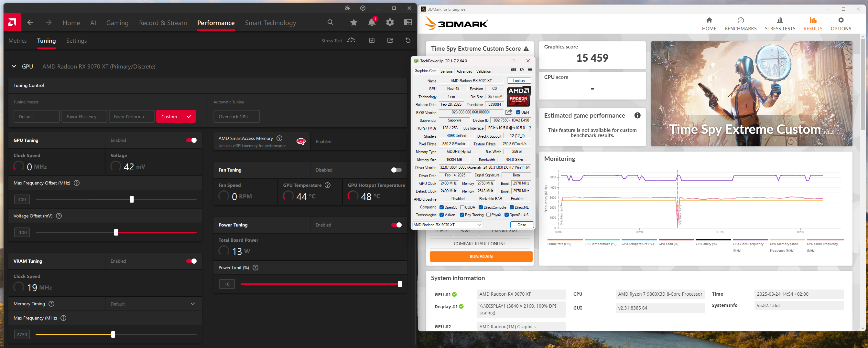The width and height of the screenshot is (868, 348).
Task: Click Lookup in GPU-Z
Action: click(x=519, y=80)
